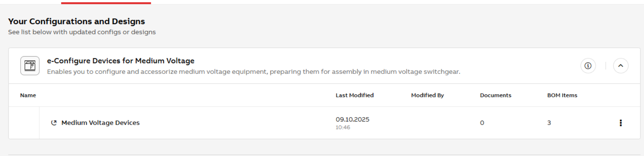Click the e-Configure description text
Screen dimensions: 644x156
(x=254, y=72)
